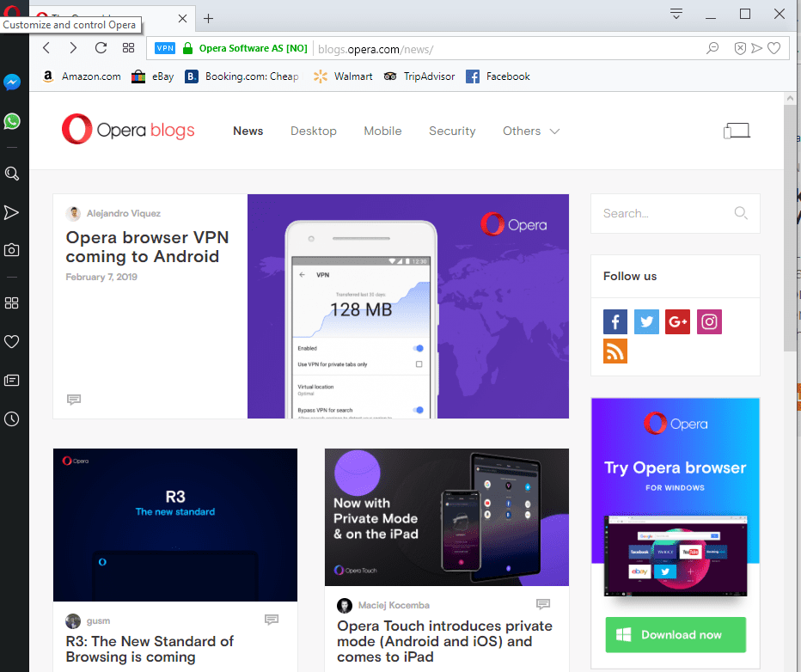Open the tab menu icon in title bar

click(676, 14)
